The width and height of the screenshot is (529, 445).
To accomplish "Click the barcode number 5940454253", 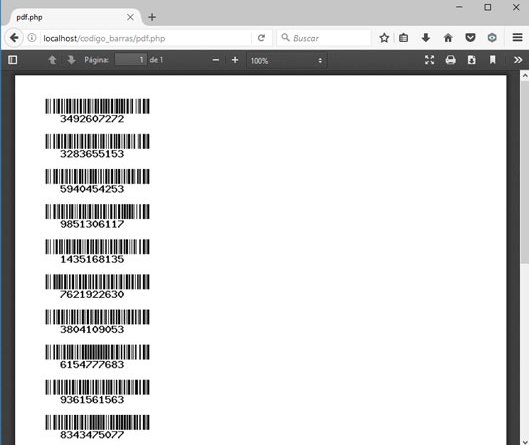I will tap(92, 189).
